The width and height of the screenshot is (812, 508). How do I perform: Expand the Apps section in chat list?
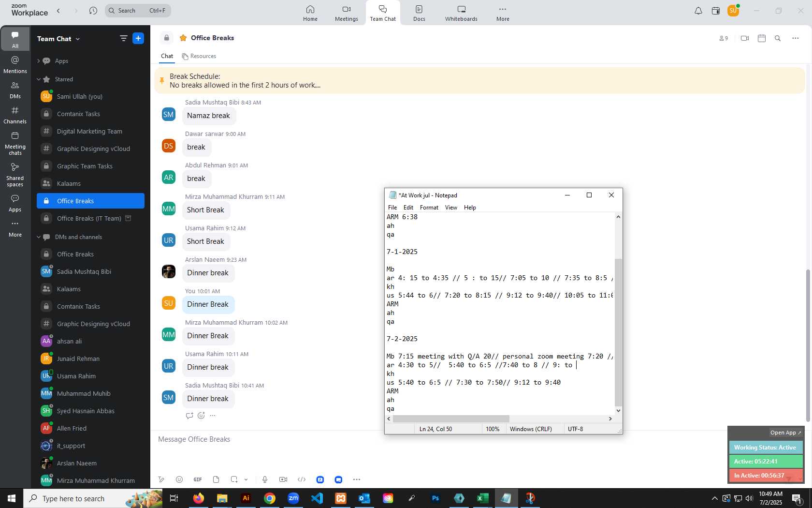click(x=39, y=61)
